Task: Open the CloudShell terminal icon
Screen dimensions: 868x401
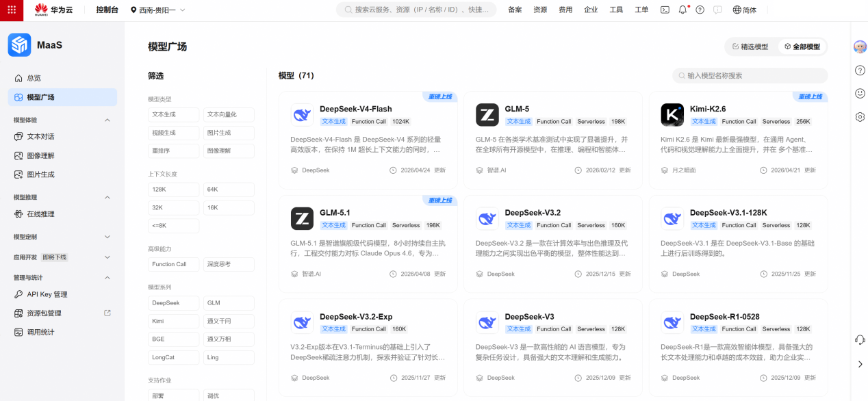Action: [665, 10]
